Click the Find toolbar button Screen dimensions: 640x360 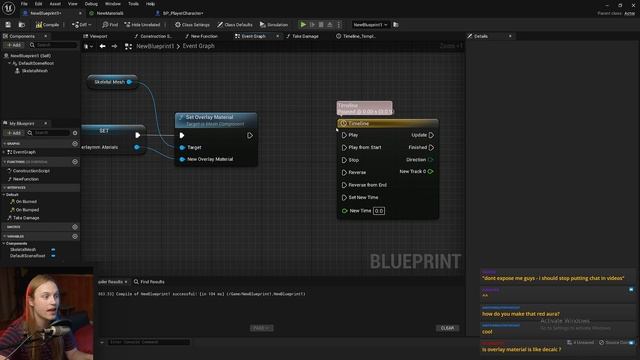coord(110,25)
